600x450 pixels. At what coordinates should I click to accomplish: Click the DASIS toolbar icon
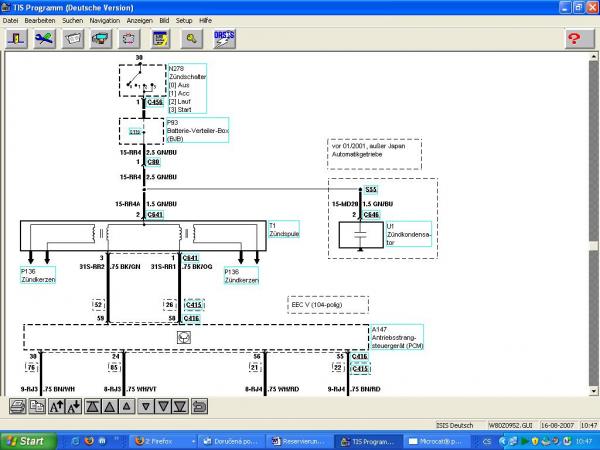(x=223, y=38)
